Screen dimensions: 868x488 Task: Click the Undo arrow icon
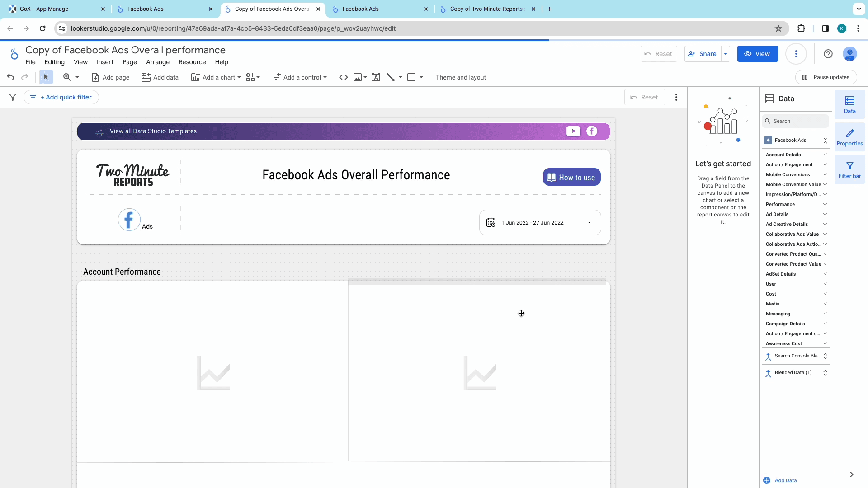point(10,77)
